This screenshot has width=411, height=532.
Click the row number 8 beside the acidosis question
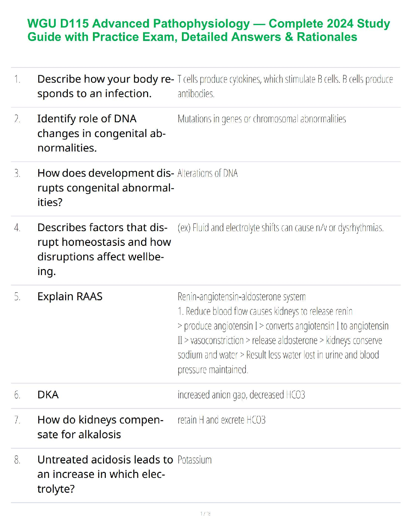[17, 460]
